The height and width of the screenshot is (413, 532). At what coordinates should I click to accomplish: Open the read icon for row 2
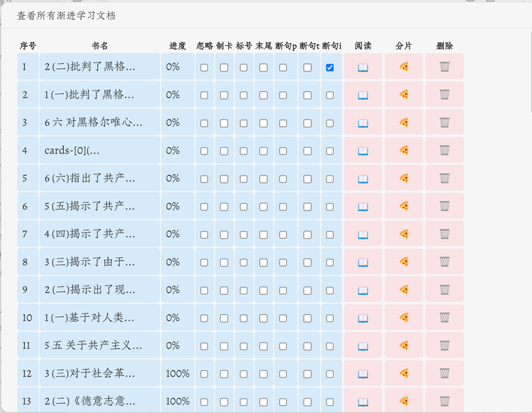(x=363, y=95)
